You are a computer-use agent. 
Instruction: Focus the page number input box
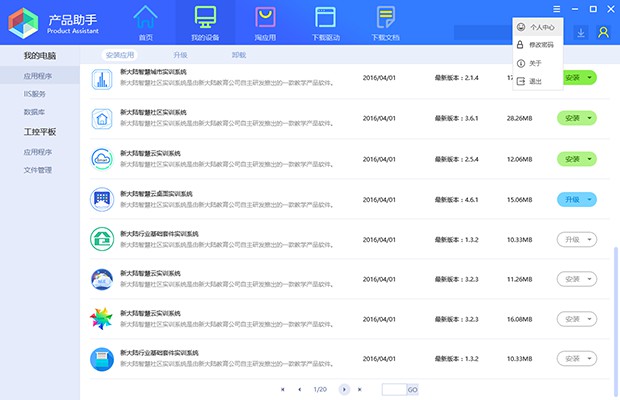pyautogui.click(x=394, y=390)
